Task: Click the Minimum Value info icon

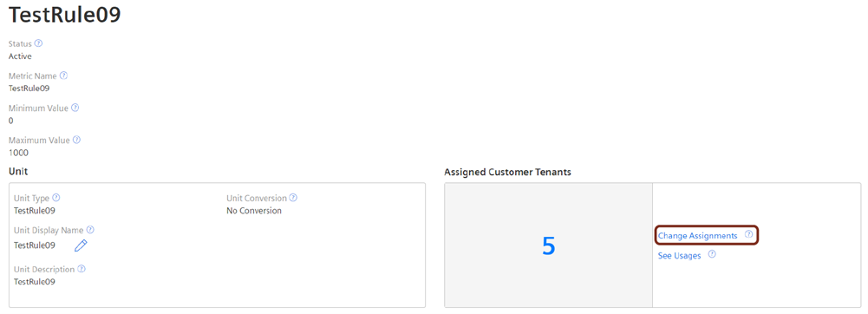Action: click(75, 108)
